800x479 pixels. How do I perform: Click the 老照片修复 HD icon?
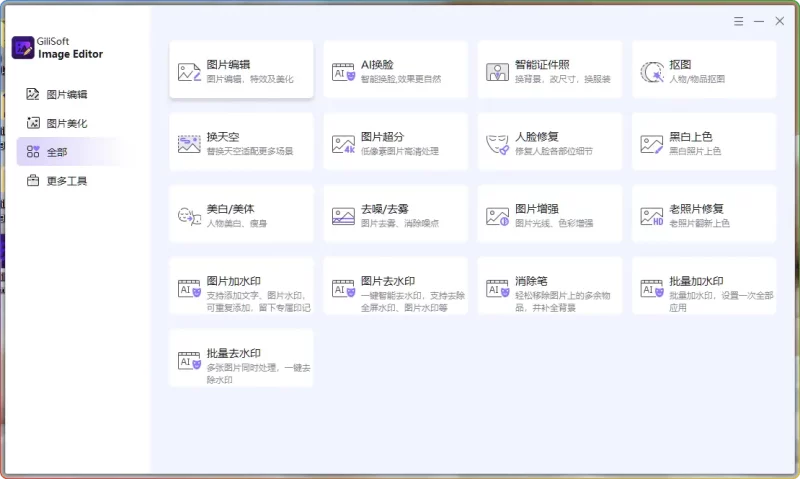tap(652, 216)
